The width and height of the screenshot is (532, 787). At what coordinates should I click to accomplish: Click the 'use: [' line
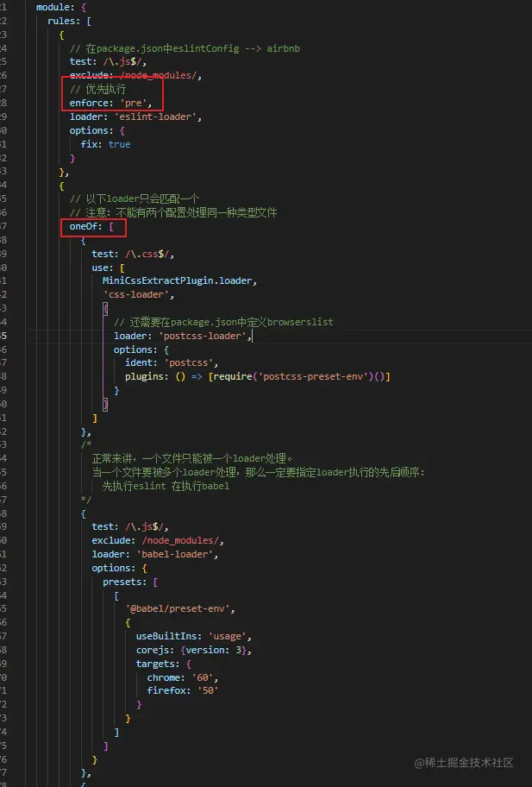108,268
